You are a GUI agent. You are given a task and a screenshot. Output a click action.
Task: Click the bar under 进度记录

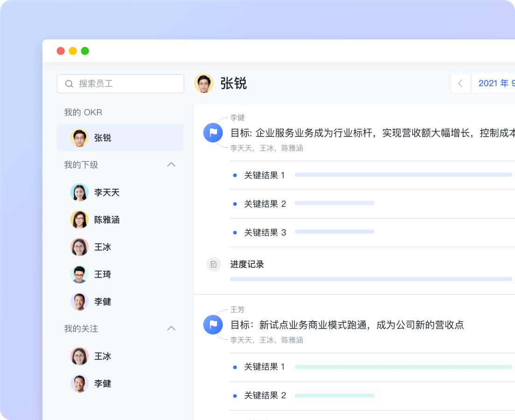pyautogui.click(x=371, y=279)
